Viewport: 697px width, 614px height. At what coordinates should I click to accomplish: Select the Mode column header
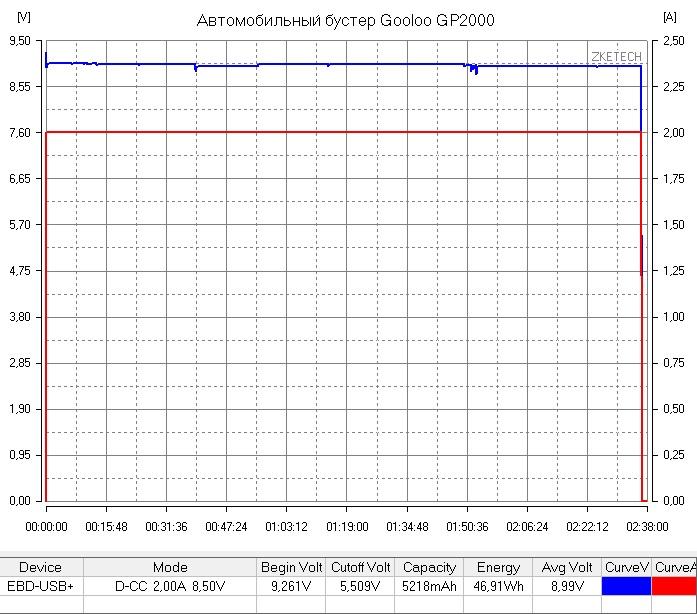[x=169, y=567]
